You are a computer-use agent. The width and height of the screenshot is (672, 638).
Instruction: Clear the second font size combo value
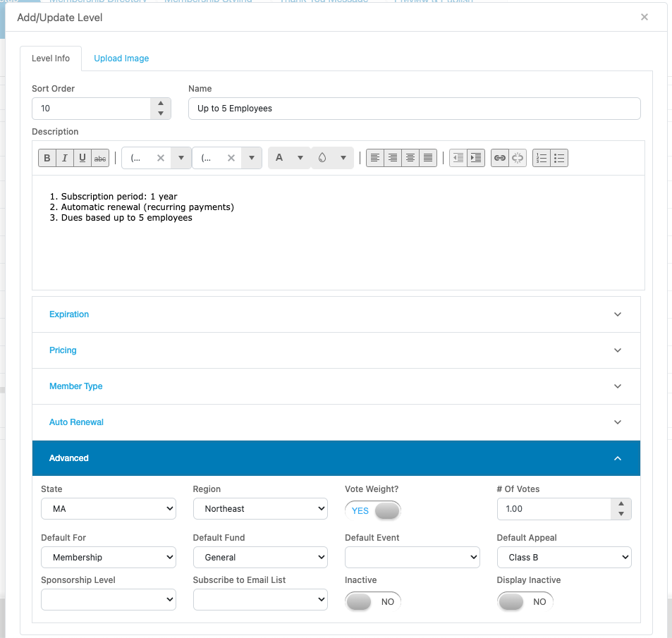tap(231, 158)
